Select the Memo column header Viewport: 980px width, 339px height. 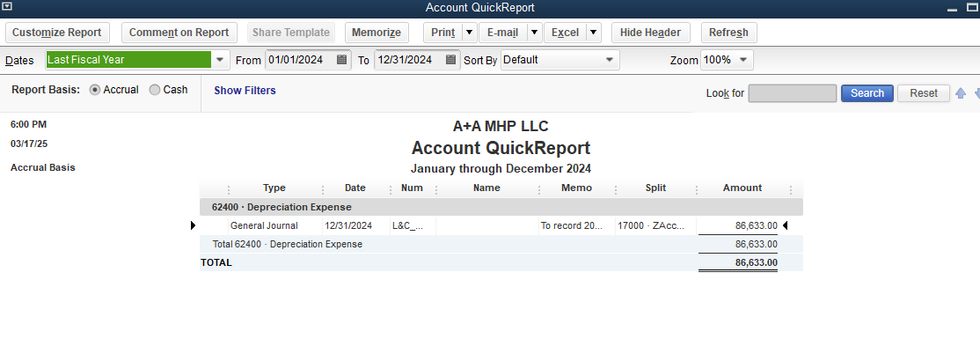(576, 188)
